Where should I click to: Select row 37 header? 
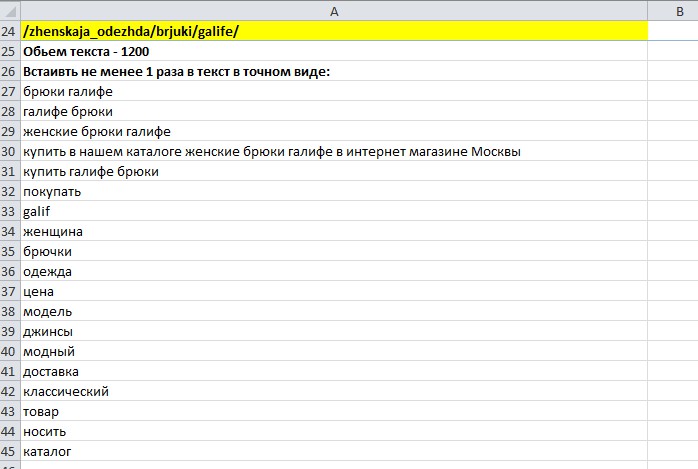(10, 291)
